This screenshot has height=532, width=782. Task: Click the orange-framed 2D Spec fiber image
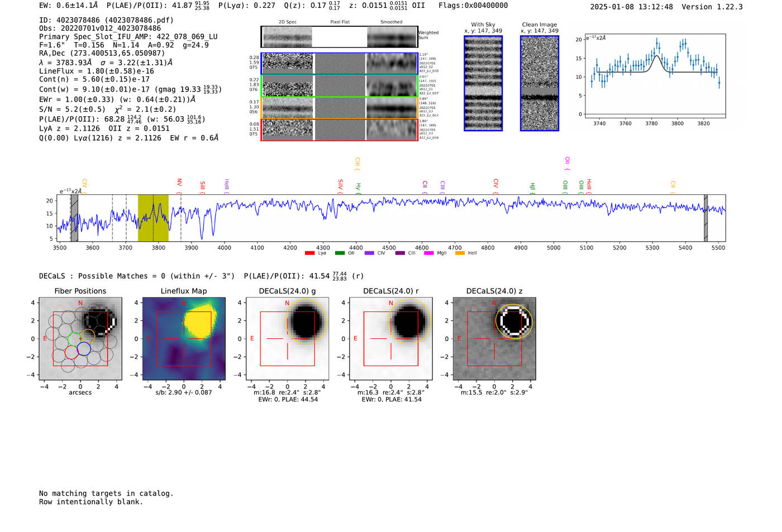pyautogui.click(x=288, y=108)
